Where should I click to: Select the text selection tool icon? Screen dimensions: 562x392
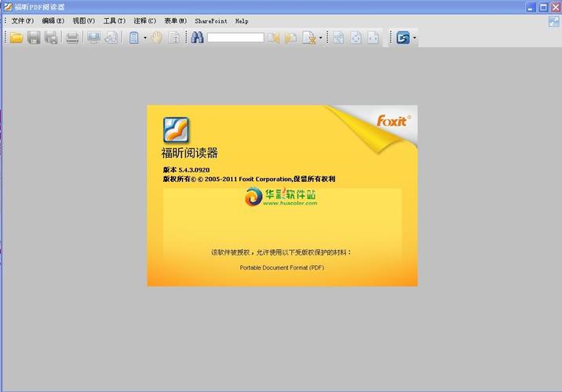point(174,38)
